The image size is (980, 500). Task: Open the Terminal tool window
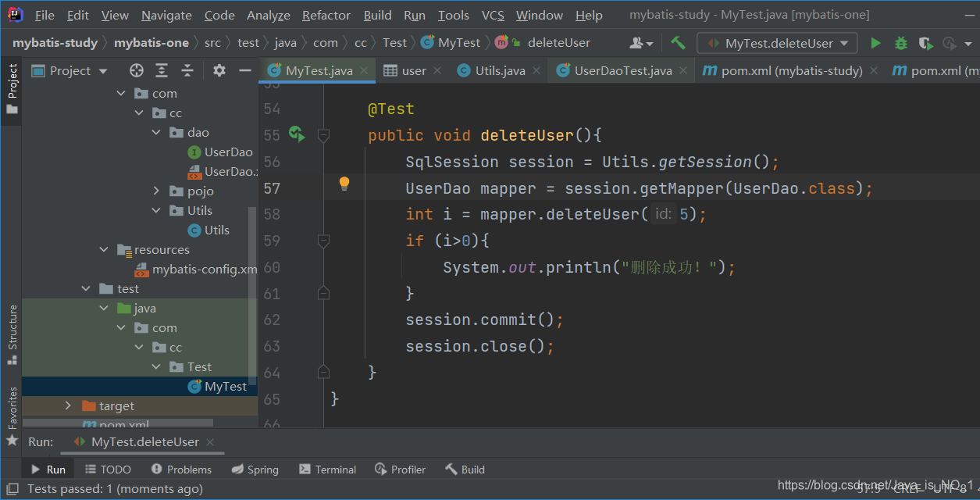(327, 469)
